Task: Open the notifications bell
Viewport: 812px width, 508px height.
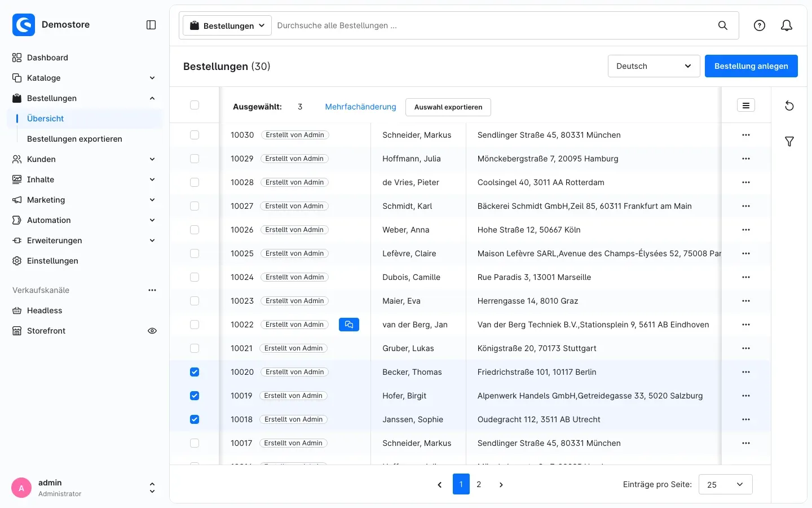Action: [x=787, y=25]
